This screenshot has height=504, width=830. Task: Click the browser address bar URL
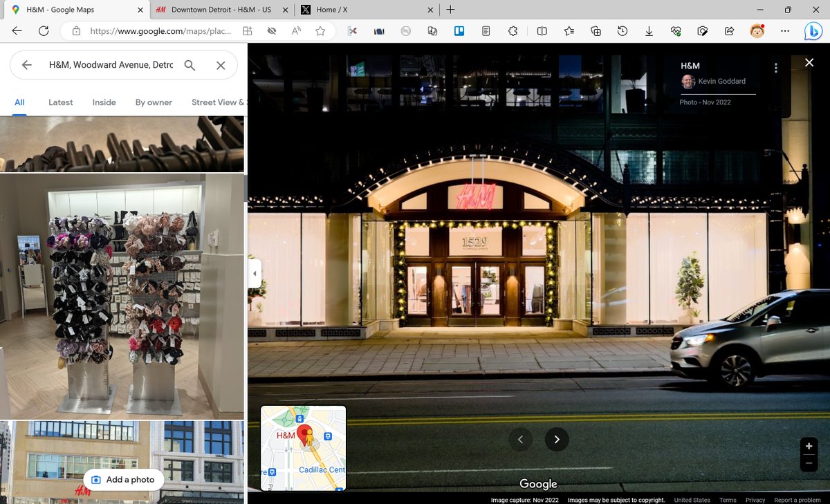(x=160, y=31)
